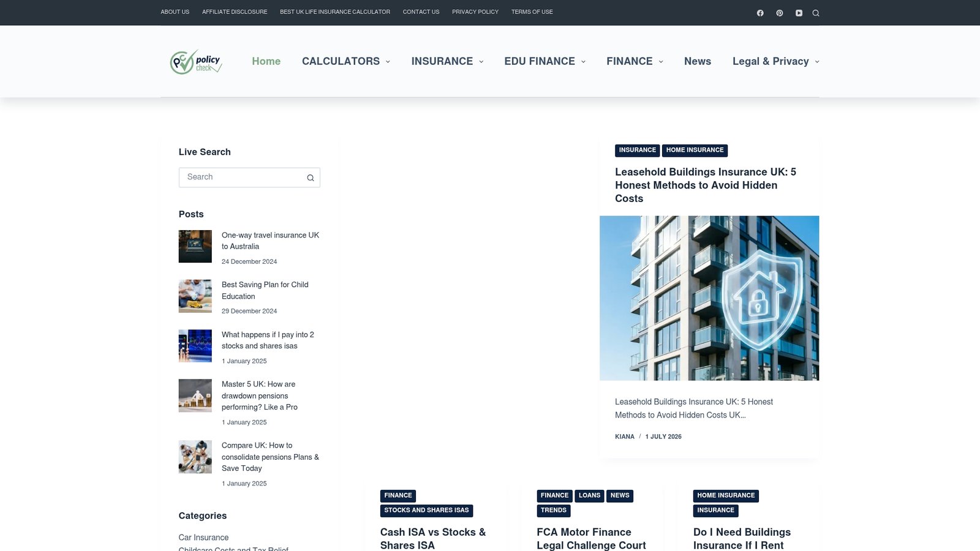Image resolution: width=980 pixels, height=551 pixels.
Task: Open consolidate pensions post thumbnail
Action: tap(195, 457)
